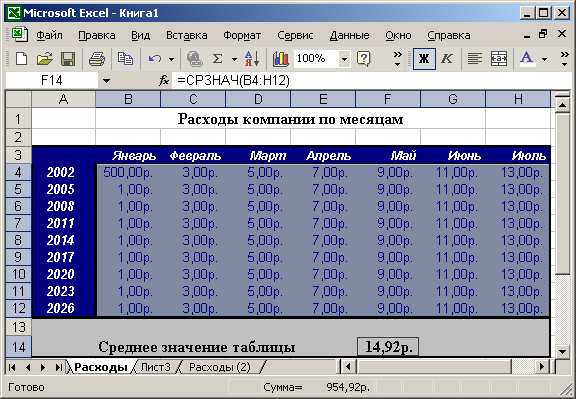
Task: Save the workbook with the floppy icon
Action: [x=68, y=58]
